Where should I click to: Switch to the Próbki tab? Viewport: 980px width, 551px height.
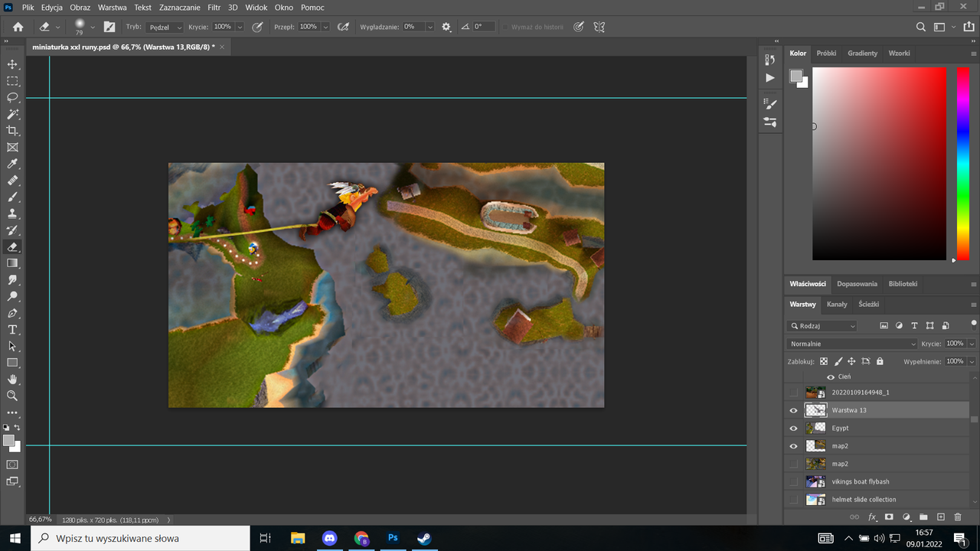pos(826,53)
